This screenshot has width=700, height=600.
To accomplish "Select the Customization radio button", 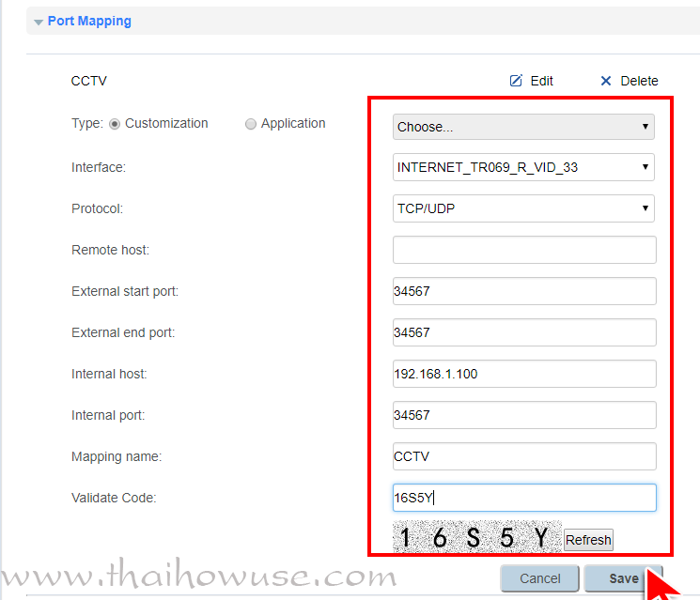I will [115, 124].
